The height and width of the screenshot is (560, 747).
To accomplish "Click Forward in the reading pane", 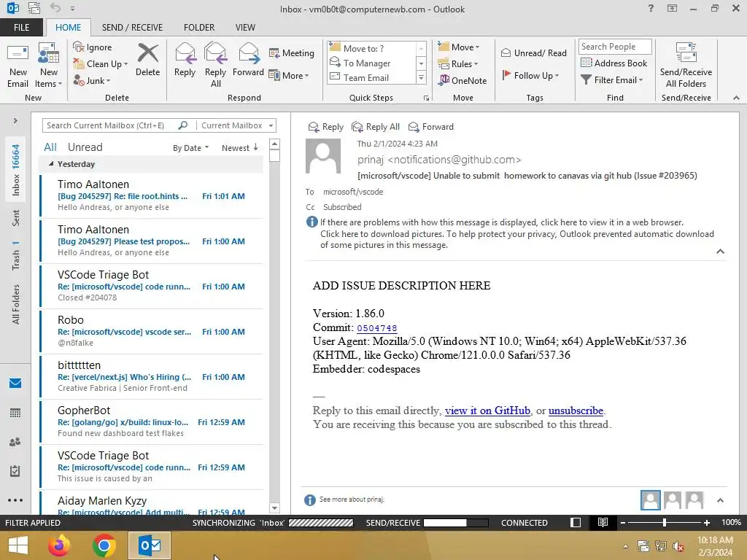I will tap(431, 127).
